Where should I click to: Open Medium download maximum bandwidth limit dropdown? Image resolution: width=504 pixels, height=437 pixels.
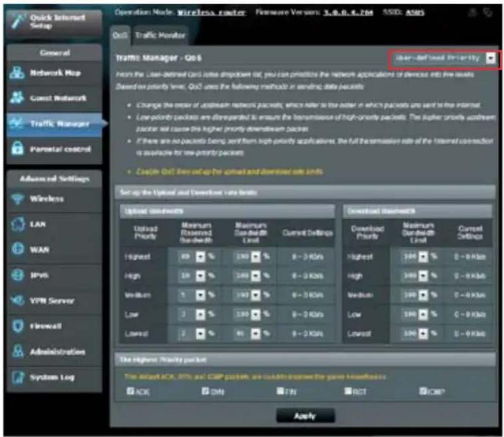pos(415,295)
